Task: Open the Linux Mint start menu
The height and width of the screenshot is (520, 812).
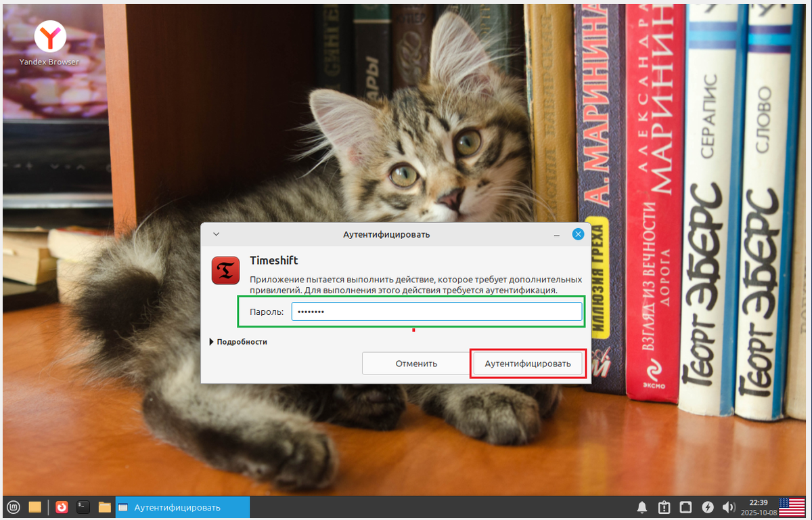Action: (14, 506)
